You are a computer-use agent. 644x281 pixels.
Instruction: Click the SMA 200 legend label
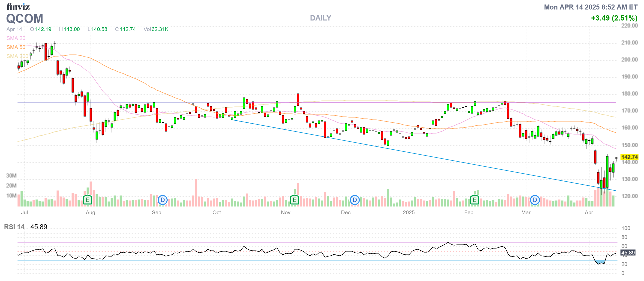tap(17, 56)
